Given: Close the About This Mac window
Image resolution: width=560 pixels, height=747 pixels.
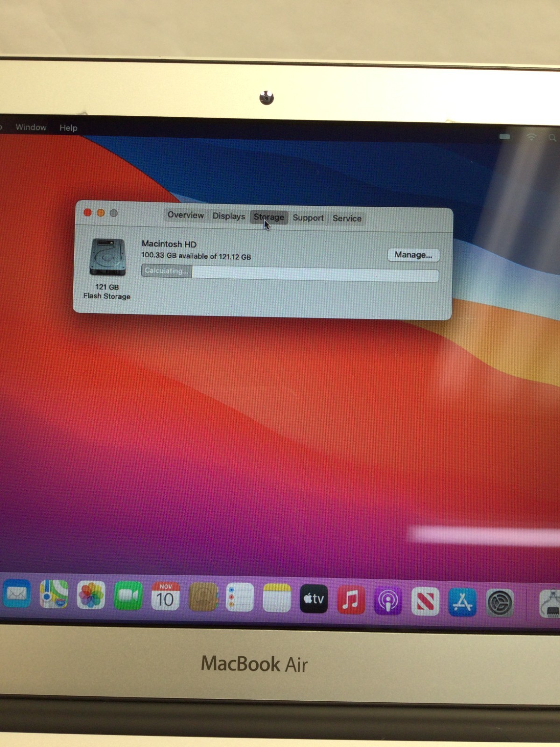Looking at the screenshot, I should (x=87, y=212).
